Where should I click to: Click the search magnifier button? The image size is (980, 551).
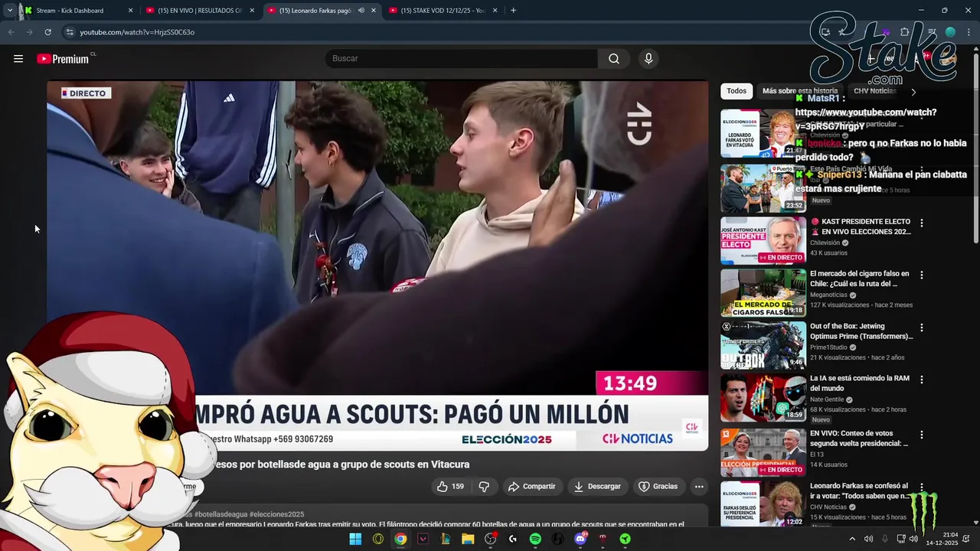click(x=614, y=59)
